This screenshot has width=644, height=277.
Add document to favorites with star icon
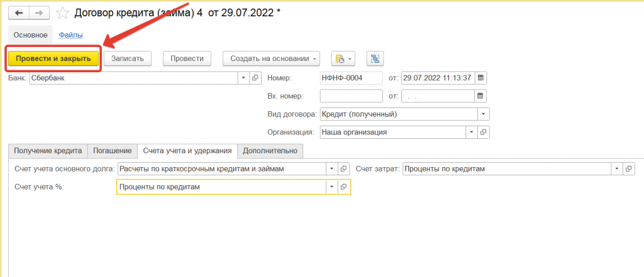(63, 13)
